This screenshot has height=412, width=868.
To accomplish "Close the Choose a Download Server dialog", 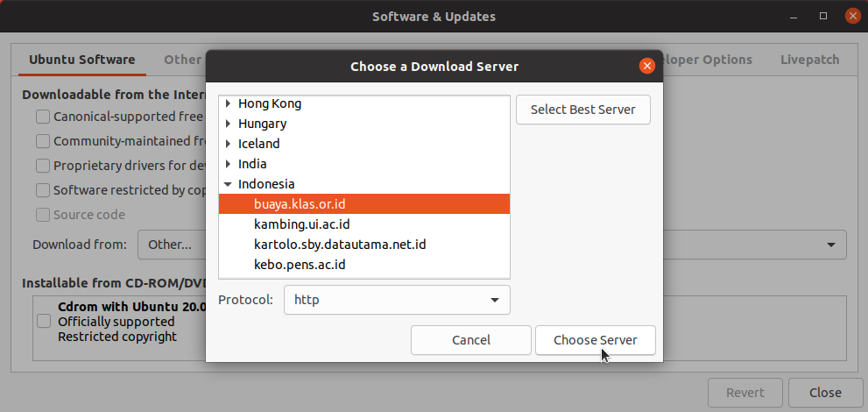I will [646, 67].
